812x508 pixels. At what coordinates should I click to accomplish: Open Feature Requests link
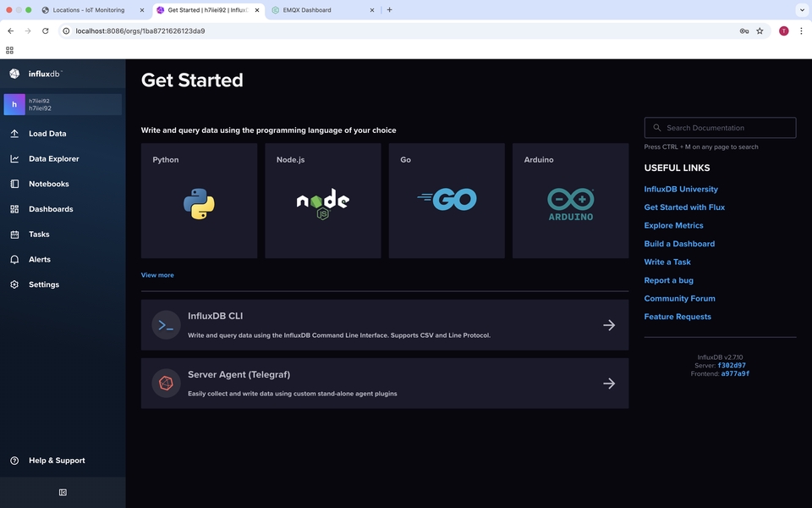coord(678,317)
